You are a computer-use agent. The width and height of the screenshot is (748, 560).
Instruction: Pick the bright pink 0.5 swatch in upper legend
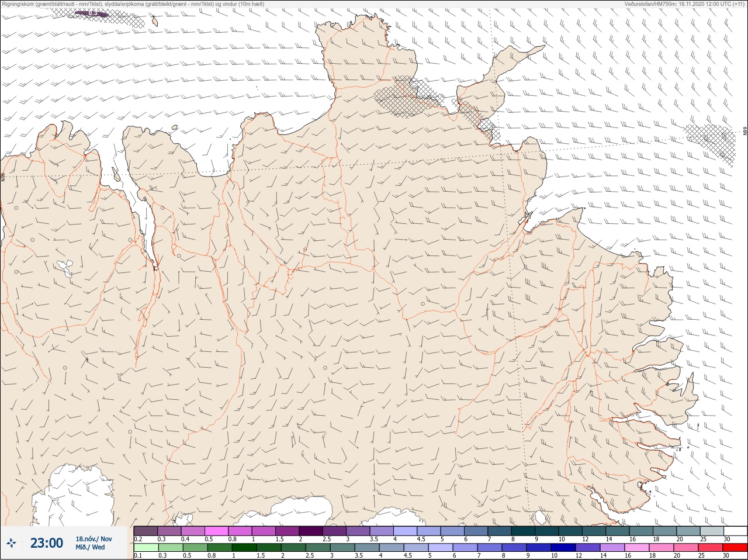tap(216, 531)
